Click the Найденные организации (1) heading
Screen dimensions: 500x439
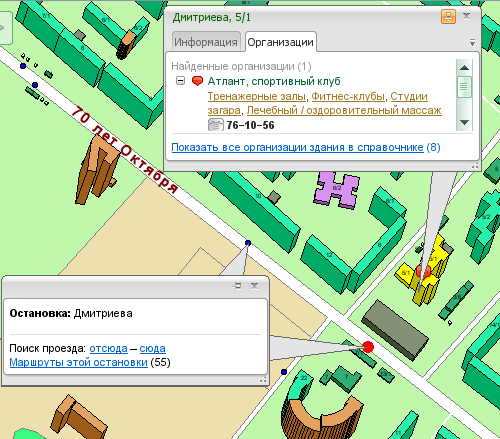pos(241,66)
